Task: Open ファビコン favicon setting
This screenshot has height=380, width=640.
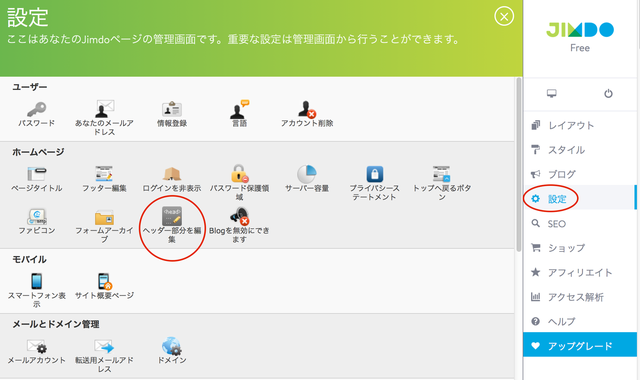Action: coord(36,222)
